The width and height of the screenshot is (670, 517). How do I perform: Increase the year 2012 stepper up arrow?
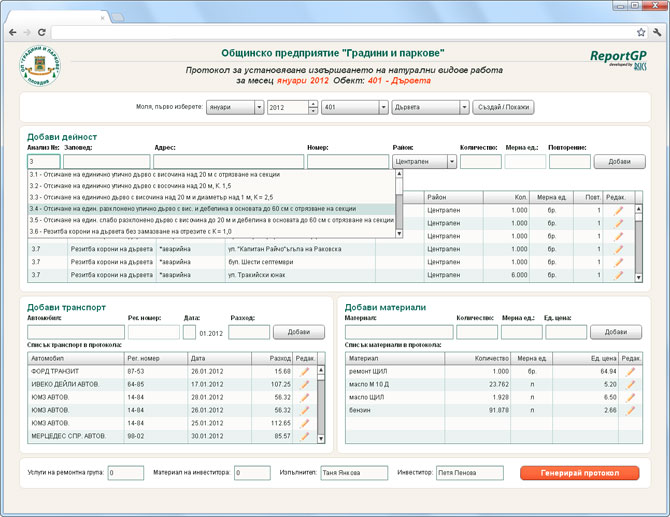(x=313, y=104)
